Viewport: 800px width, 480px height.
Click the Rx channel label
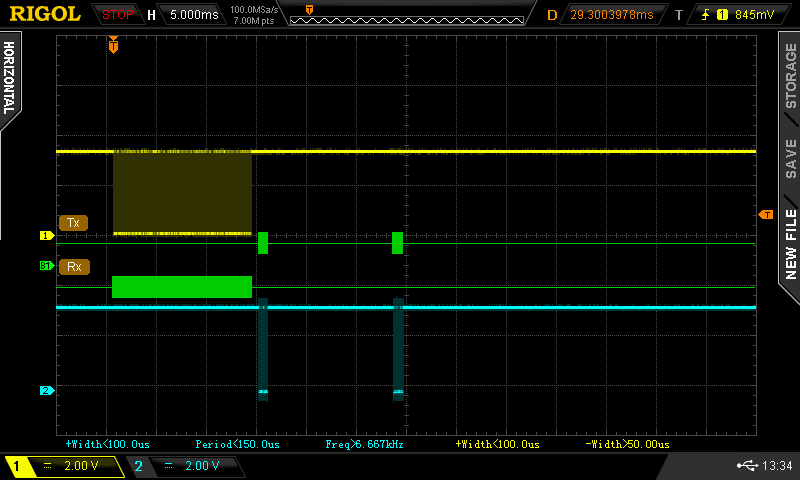click(x=74, y=267)
